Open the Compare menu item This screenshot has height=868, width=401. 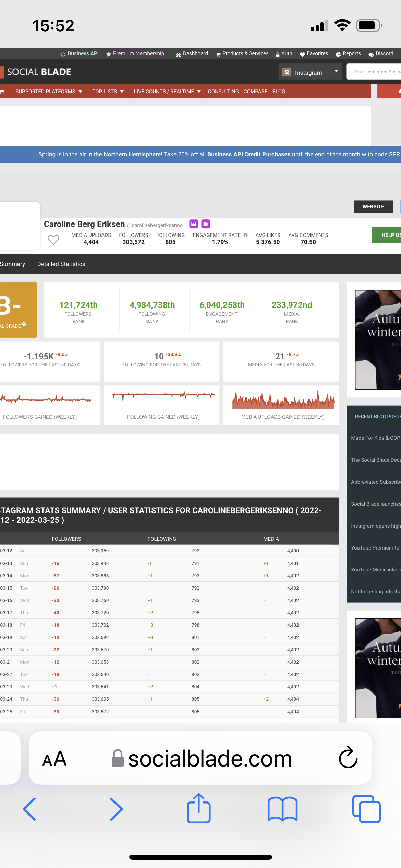point(256,92)
